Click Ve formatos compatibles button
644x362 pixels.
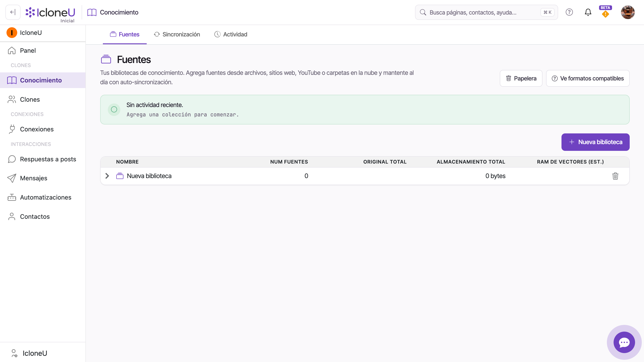pyautogui.click(x=588, y=78)
